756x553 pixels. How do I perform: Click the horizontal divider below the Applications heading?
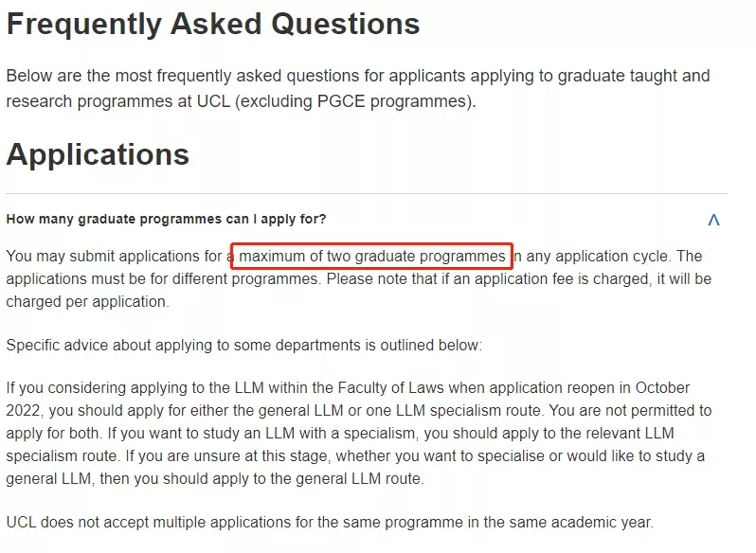(367, 194)
